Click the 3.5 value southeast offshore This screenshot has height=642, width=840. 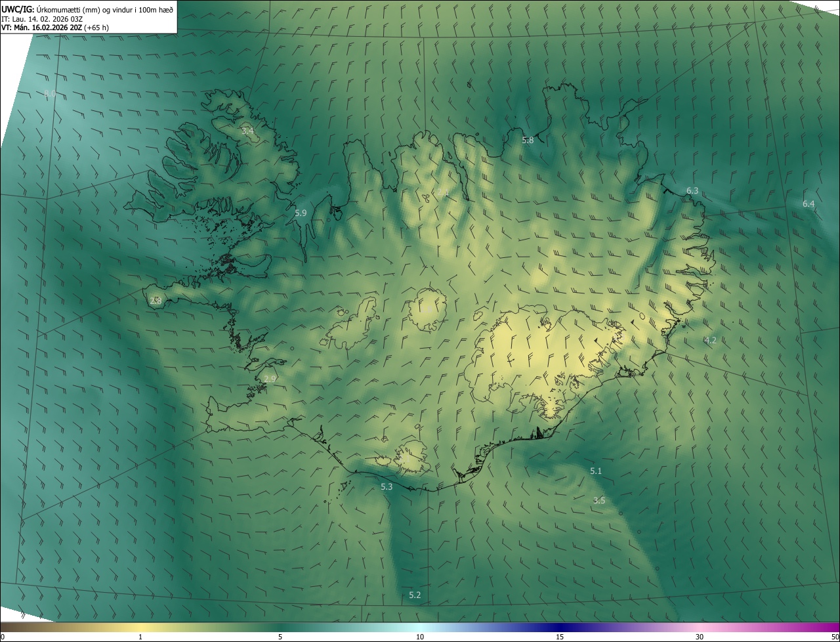tap(599, 501)
